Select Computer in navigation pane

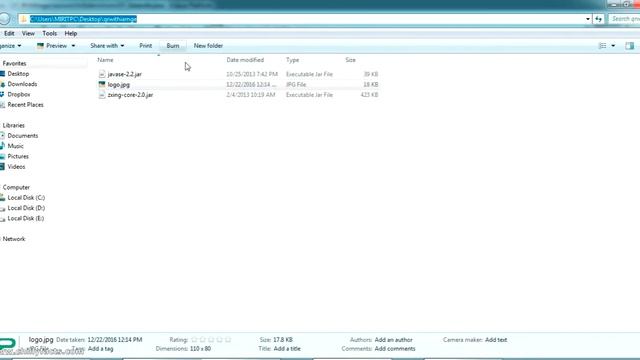(x=16, y=187)
